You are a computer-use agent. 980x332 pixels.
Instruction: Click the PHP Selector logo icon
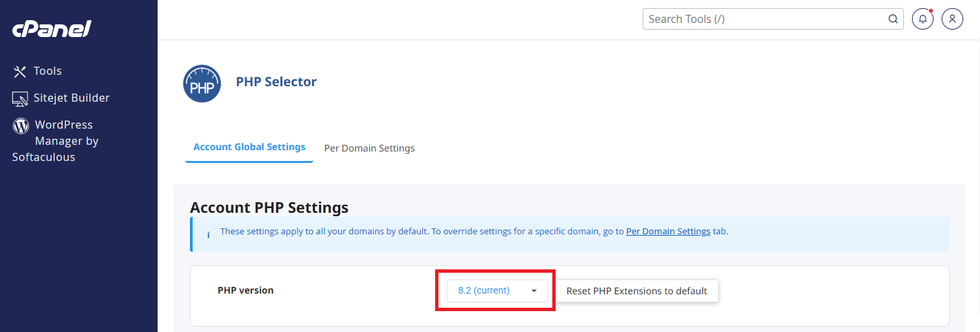[x=202, y=84]
